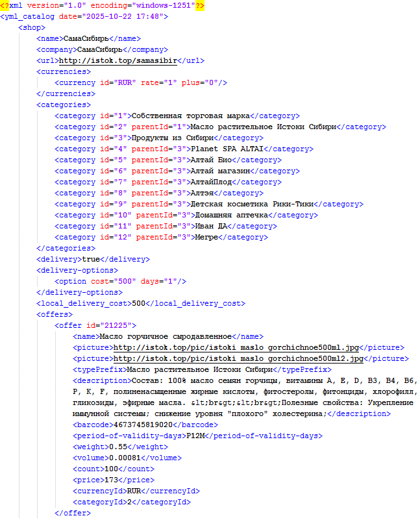Open the gorchichnoe500ml2.jpg picture link
The width and height of the screenshot is (420, 518).
pyautogui.click(x=238, y=358)
